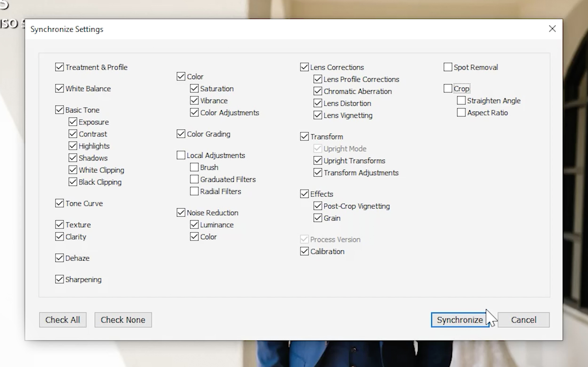
Task: Tick the Local Adjustments checkbox
Action: [181, 155]
